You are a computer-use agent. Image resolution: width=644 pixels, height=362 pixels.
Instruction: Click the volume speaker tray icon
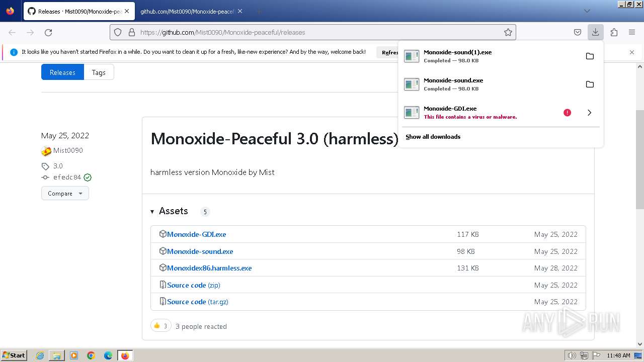tap(572, 355)
